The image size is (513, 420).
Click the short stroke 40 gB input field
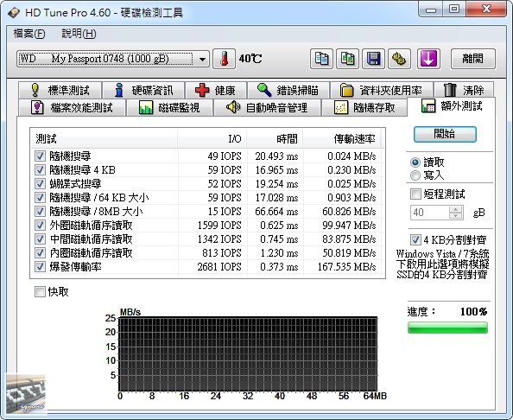(429, 213)
